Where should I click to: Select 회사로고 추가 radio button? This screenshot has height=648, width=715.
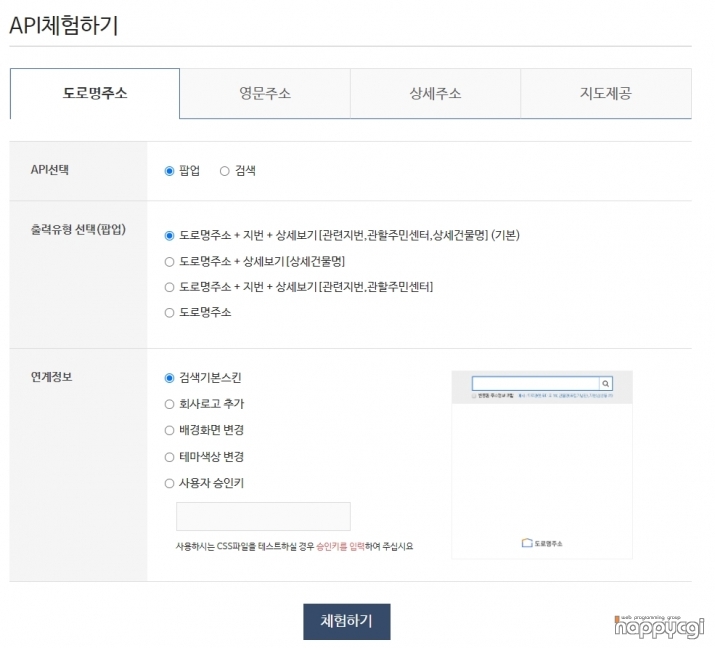coord(169,404)
